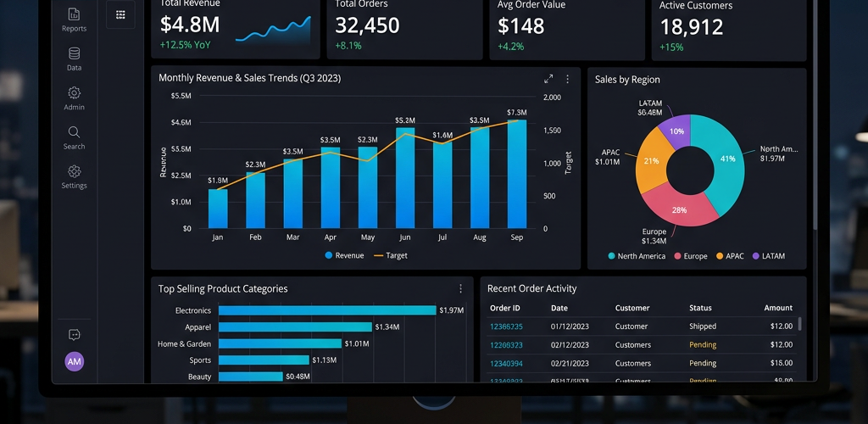Toggle the Revenue legend series
868x424 pixels.
coord(344,256)
